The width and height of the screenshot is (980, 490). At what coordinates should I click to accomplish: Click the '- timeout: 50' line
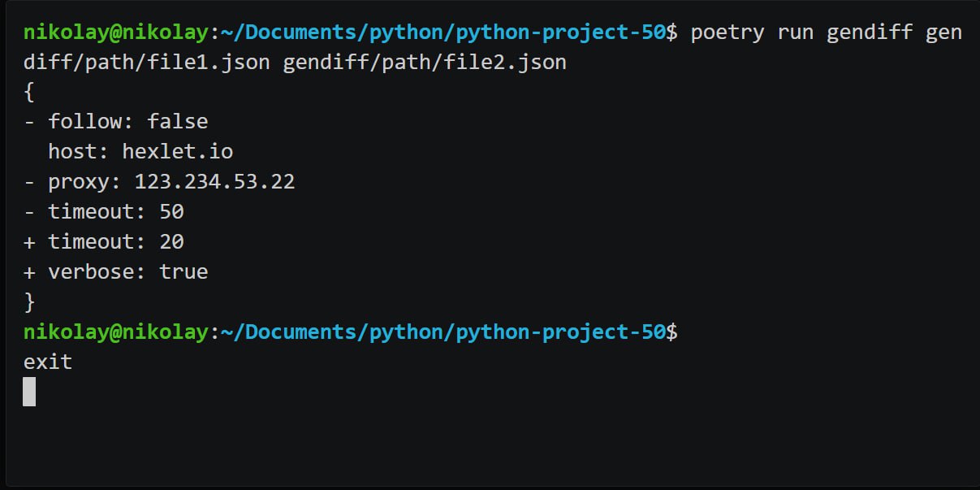point(104,212)
